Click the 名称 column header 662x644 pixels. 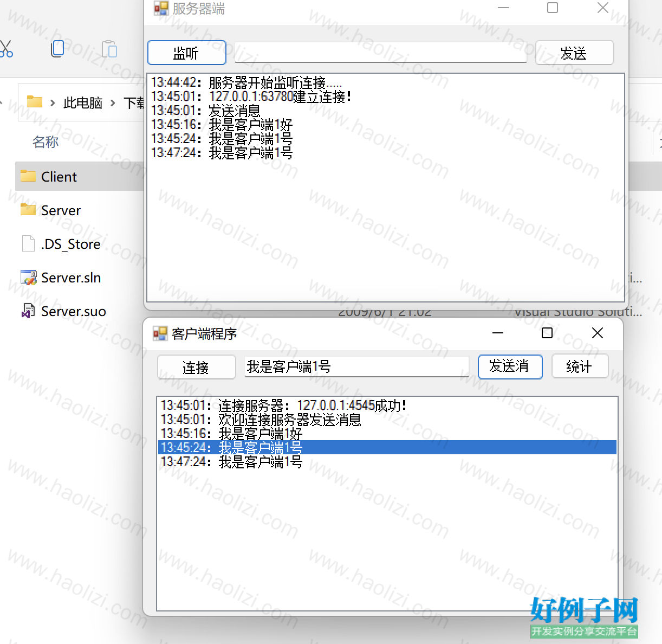[46, 142]
